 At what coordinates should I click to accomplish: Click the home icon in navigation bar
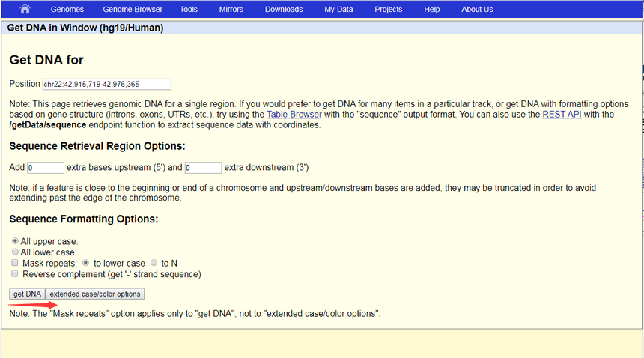coord(25,10)
